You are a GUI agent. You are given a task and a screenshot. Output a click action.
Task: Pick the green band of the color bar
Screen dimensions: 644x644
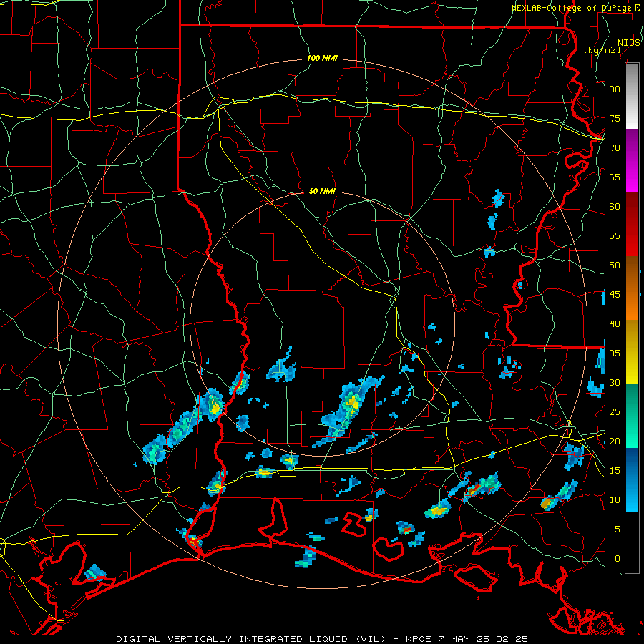[x=632, y=416]
